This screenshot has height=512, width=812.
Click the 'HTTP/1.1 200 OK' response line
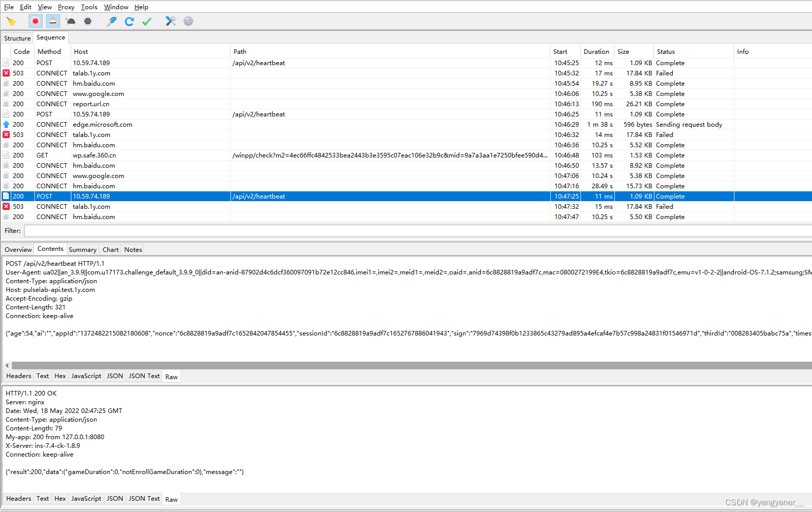(31, 393)
